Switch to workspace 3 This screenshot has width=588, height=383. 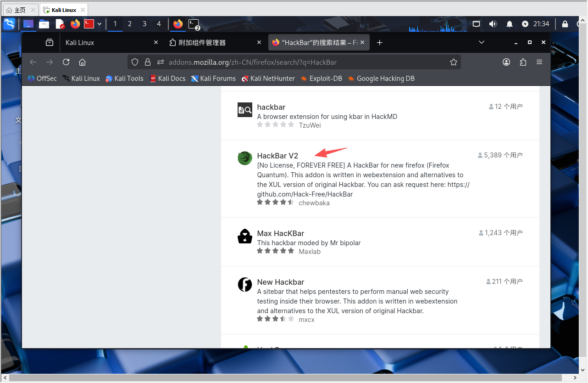(144, 24)
